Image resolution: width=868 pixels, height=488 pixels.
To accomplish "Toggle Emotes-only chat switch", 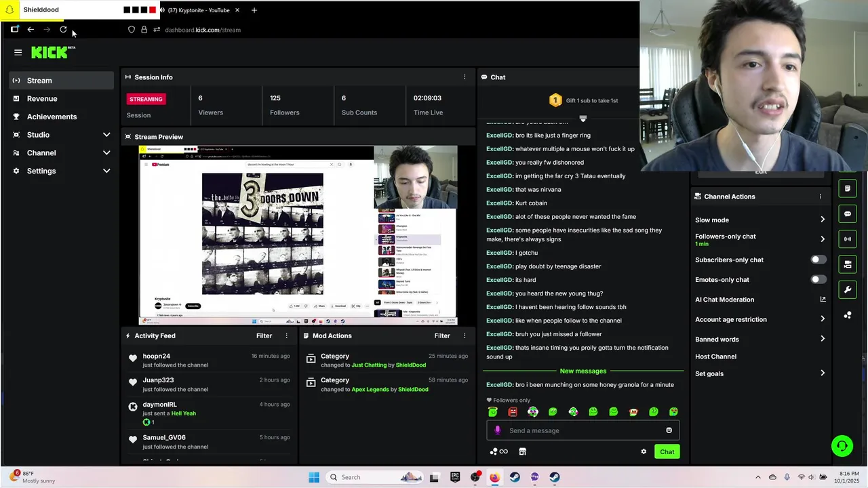I will tap(818, 279).
